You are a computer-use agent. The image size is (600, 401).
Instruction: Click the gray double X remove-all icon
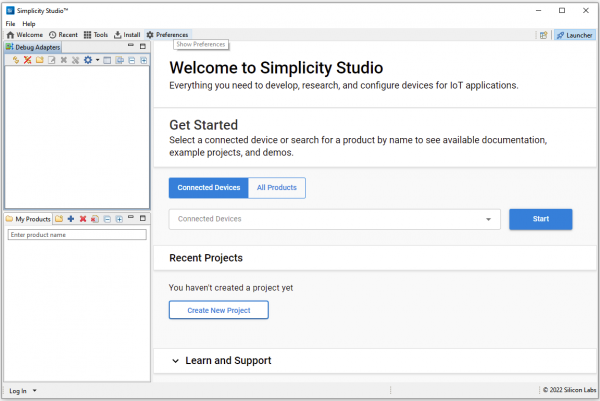(x=76, y=60)
